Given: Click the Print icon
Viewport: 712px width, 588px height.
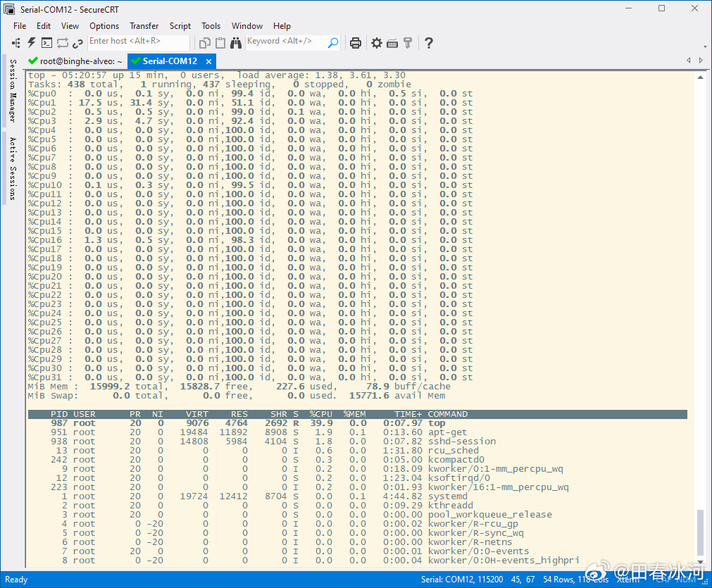Looking at the screenshot, I should [356, 43].
